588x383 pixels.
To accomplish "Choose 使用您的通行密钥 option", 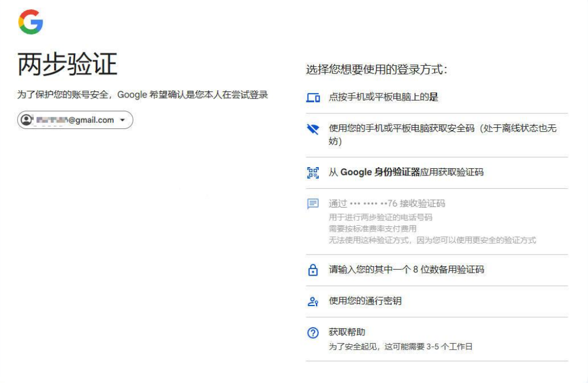I will (x=437, y=301).
